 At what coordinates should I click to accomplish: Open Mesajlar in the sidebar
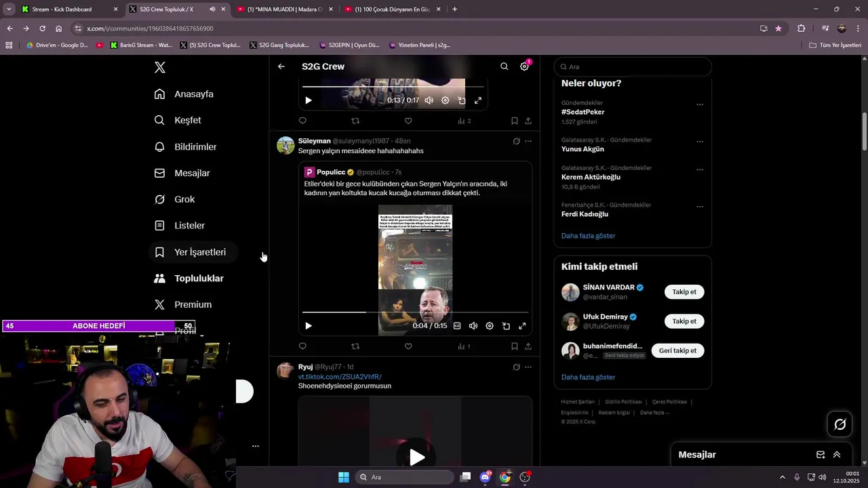182,173
